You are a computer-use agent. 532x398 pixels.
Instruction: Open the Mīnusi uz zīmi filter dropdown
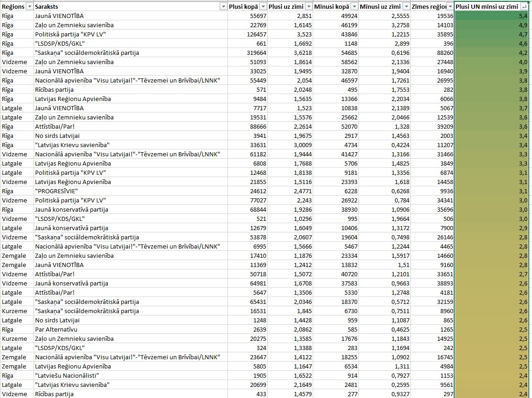[406, 6]
